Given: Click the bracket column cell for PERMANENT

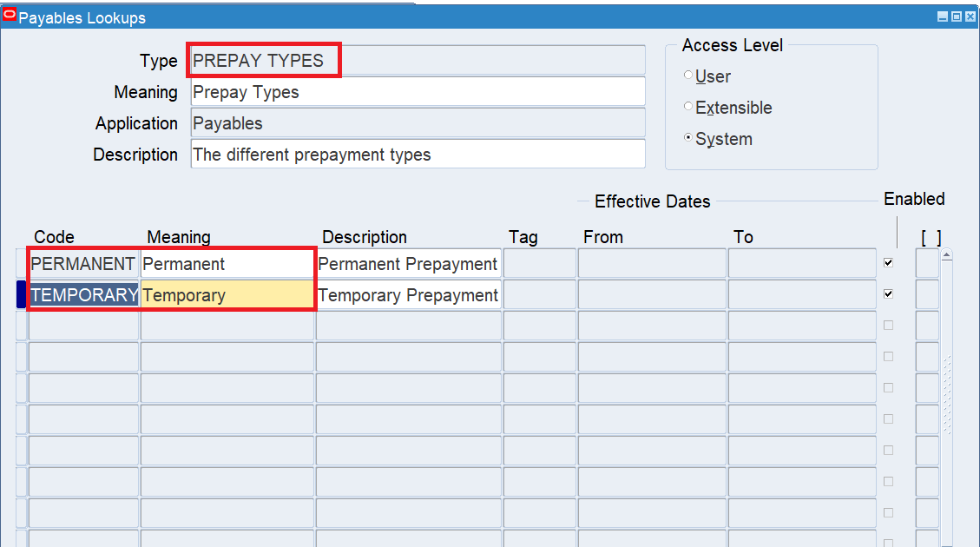Looking at the screenshot, I should tap(926, 263).
